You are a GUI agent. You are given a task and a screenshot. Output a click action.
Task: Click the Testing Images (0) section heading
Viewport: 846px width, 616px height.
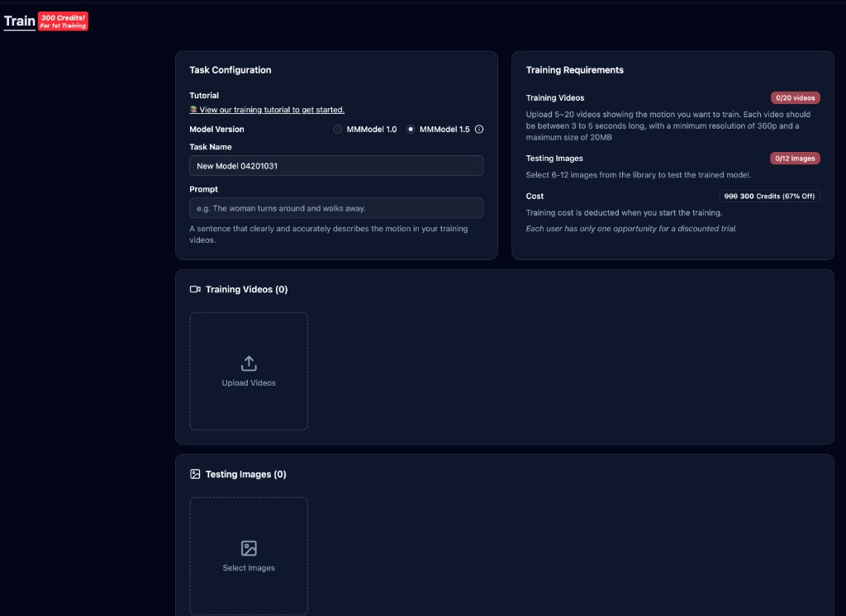(x=245, y=475)
